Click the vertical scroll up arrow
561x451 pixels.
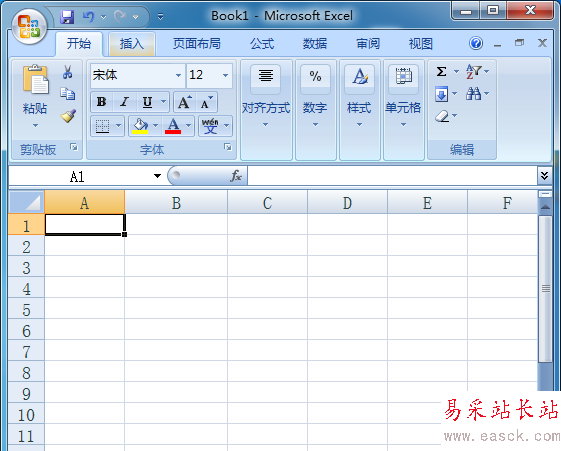[x=545, y=207]
